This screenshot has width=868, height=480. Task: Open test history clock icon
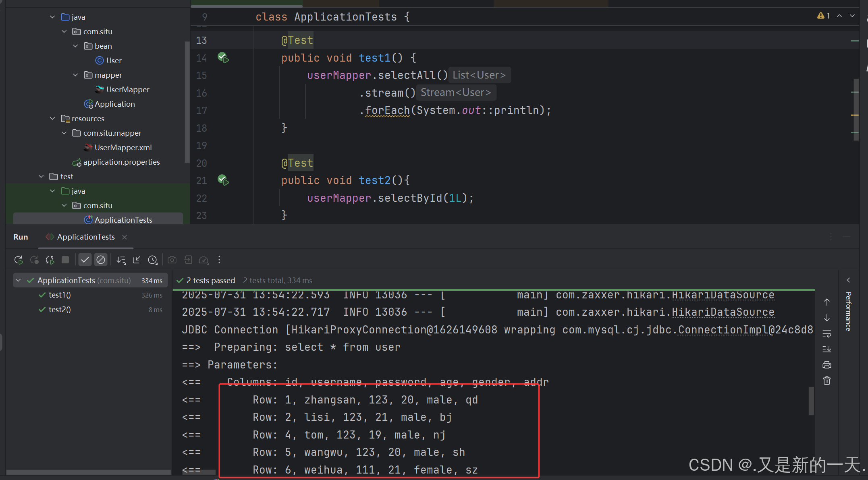152,260
